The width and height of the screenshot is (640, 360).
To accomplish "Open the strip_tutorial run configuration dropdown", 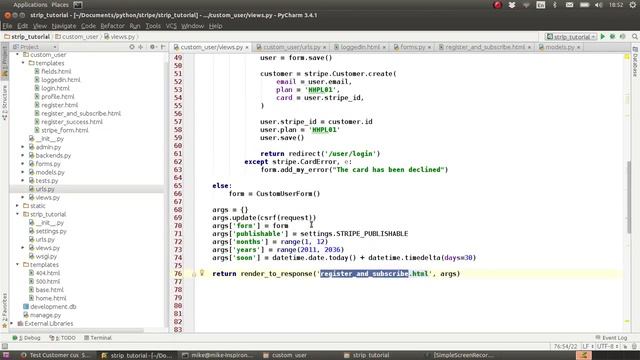I will [x=571, y=37].
